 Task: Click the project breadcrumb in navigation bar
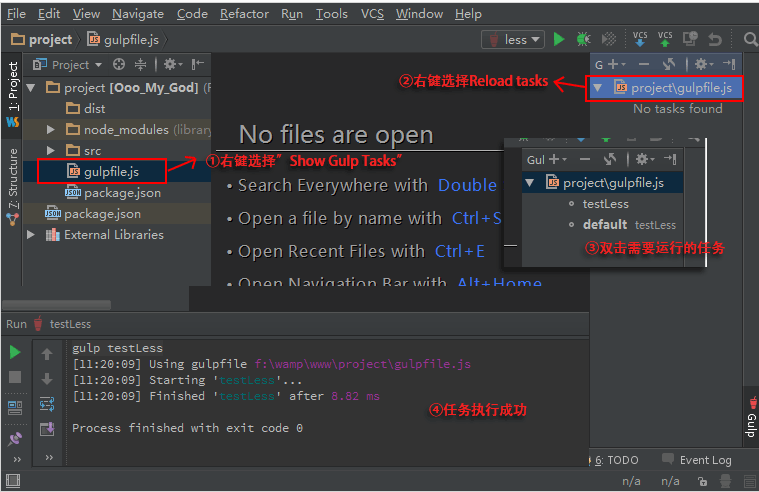tap(42, 40)
